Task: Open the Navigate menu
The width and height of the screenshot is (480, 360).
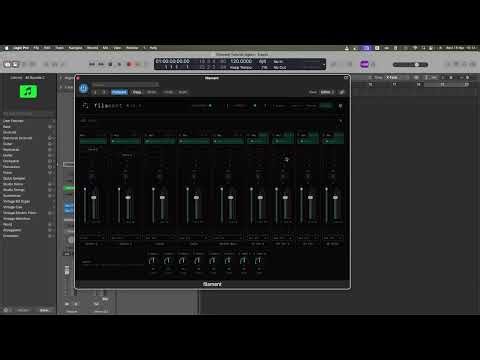Action: 75,48
